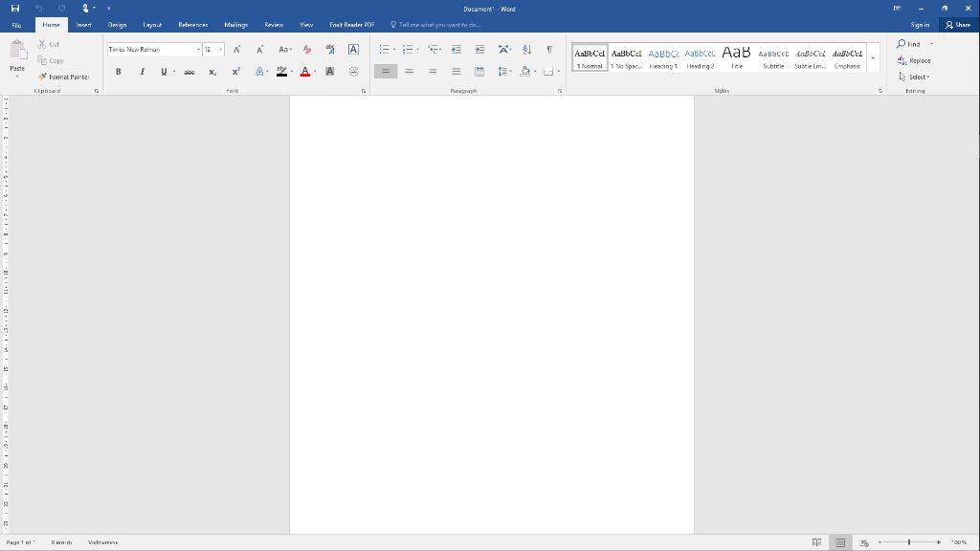Align text to the left
The height and width of the screenshot is (551, 980).
[386, 72]
